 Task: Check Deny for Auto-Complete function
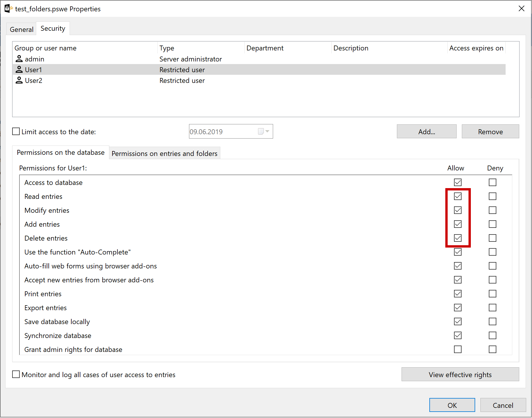pyautogui.click(x=493, y=252)
